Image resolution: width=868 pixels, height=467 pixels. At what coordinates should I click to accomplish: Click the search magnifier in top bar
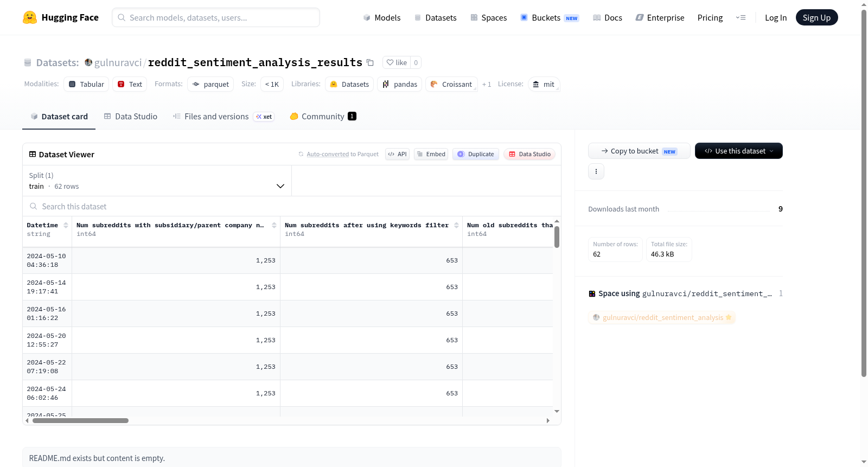tap(122, 17)
